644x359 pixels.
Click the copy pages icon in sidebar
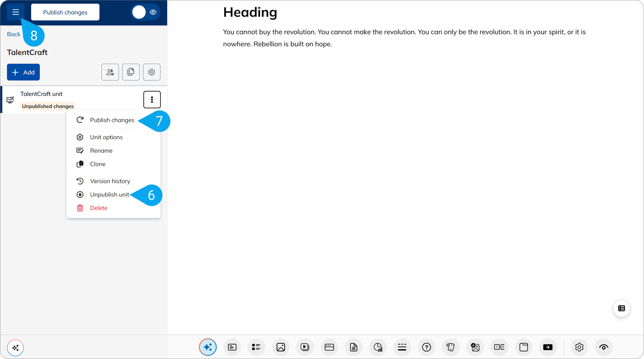tap(131, 72)
